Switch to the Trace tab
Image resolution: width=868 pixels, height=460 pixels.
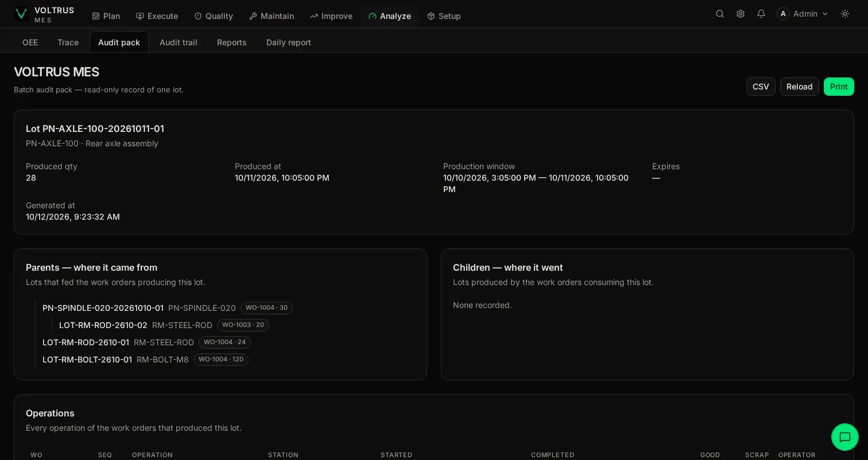68,42
